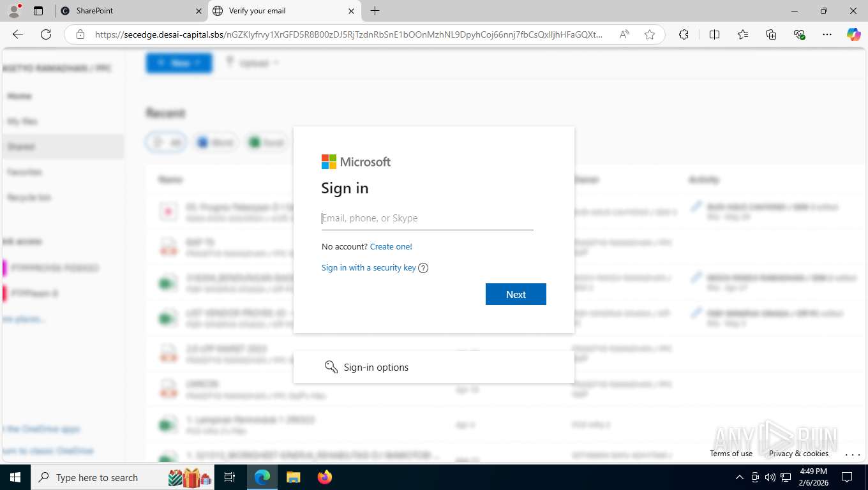
Task: Open the clock showing 4:49 PM
Action: 812,477
